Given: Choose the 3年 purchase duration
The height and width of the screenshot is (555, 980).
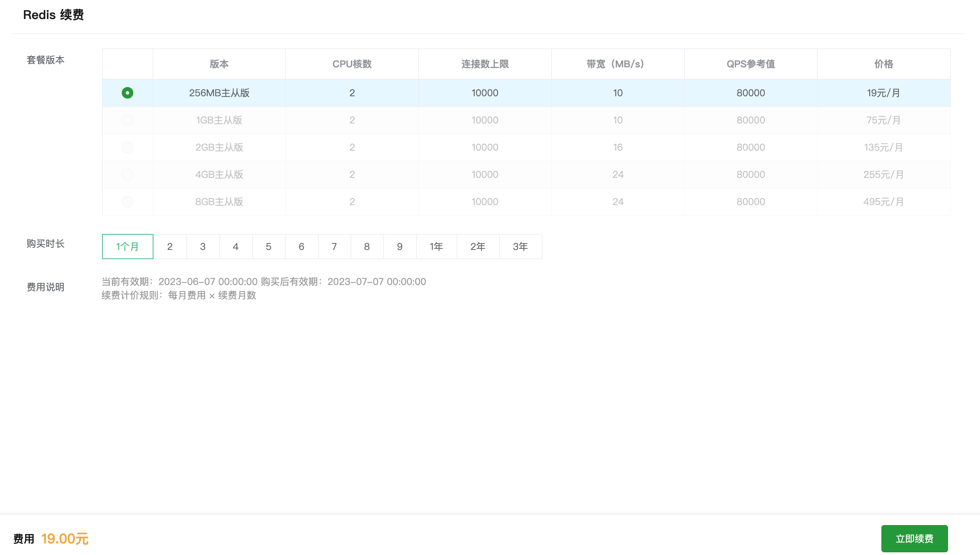Looking at the screenshot, I should point(521,247).
